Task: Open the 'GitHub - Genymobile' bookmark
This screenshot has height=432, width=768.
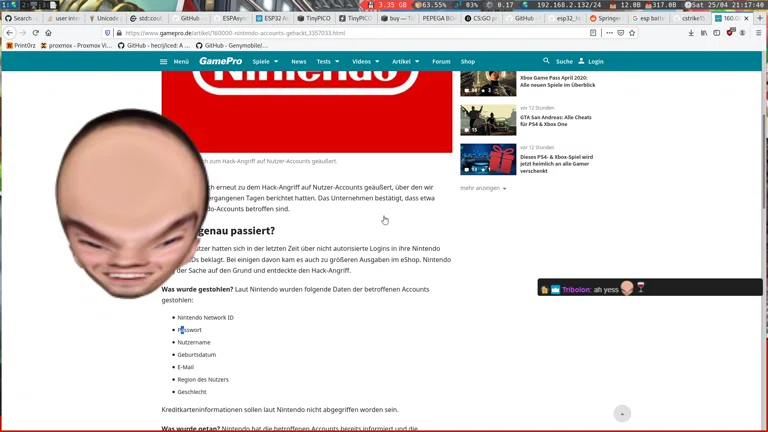Action: coord(232,46)
